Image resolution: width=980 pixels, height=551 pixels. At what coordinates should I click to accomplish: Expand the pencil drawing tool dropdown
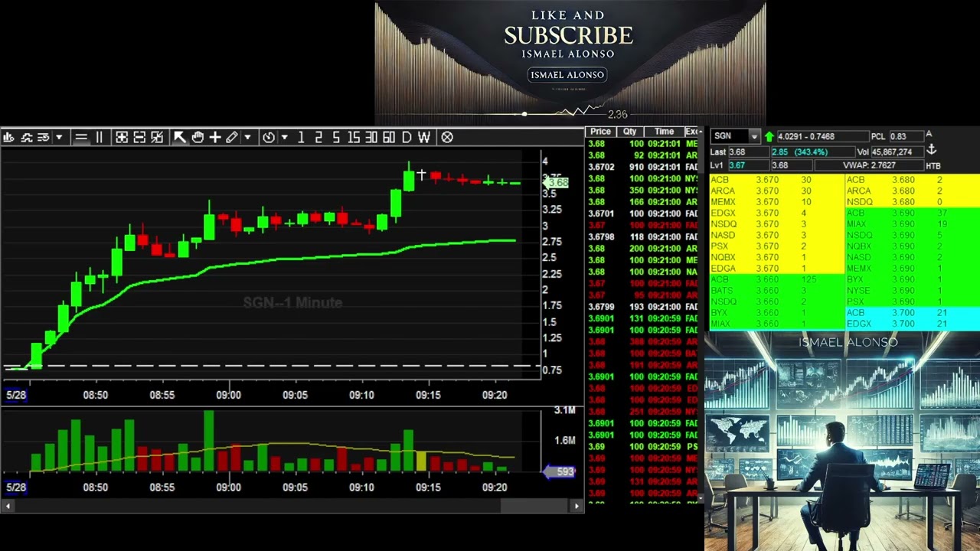pyautogui.click(x=247, y=137)
